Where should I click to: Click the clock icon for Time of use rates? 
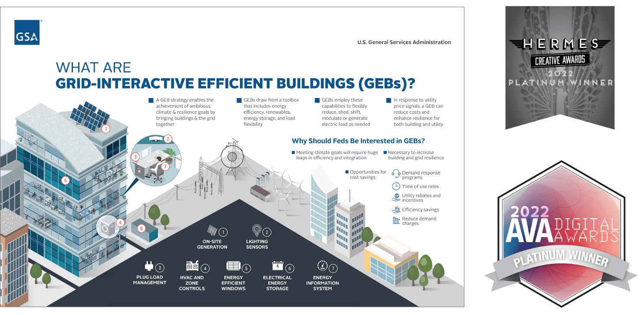click(x=396, y=186)
